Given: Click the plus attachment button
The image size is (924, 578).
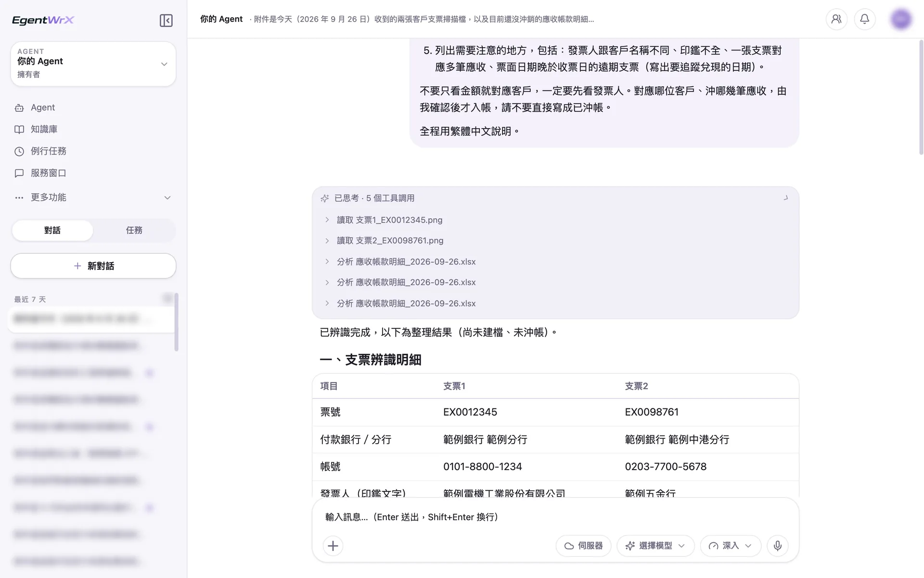Looking at the screenshot, I should coord(333,546).
